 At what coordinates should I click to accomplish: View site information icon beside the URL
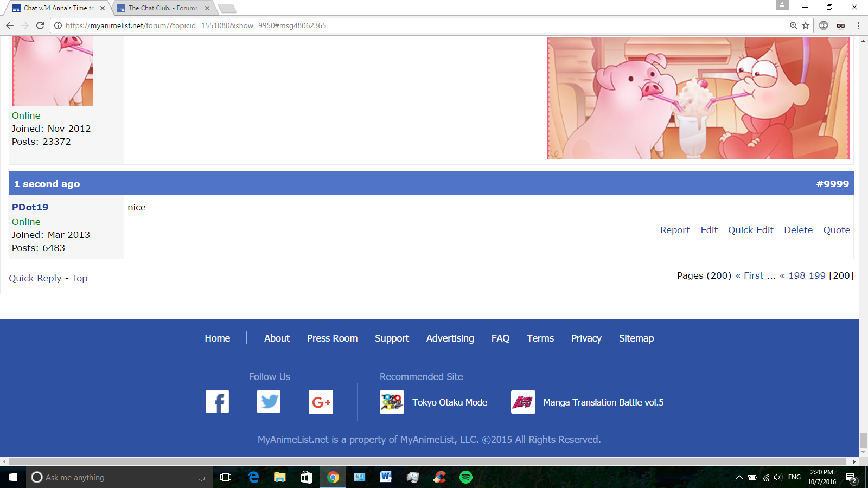[58, 25]
